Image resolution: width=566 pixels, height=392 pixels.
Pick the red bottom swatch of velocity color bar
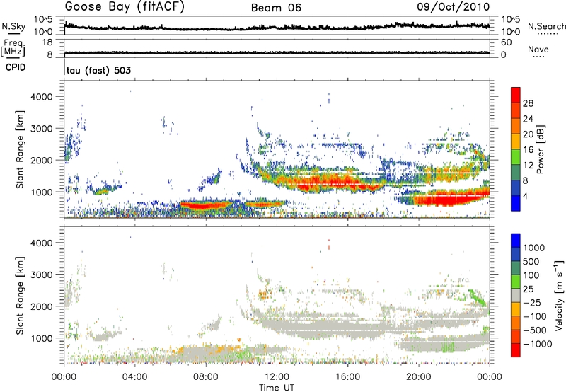point(516,350)
